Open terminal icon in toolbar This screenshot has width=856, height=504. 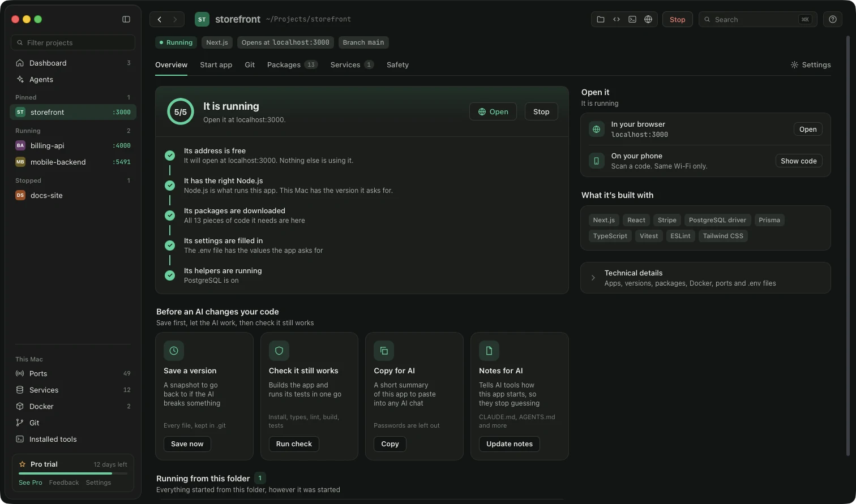point(632,19)
